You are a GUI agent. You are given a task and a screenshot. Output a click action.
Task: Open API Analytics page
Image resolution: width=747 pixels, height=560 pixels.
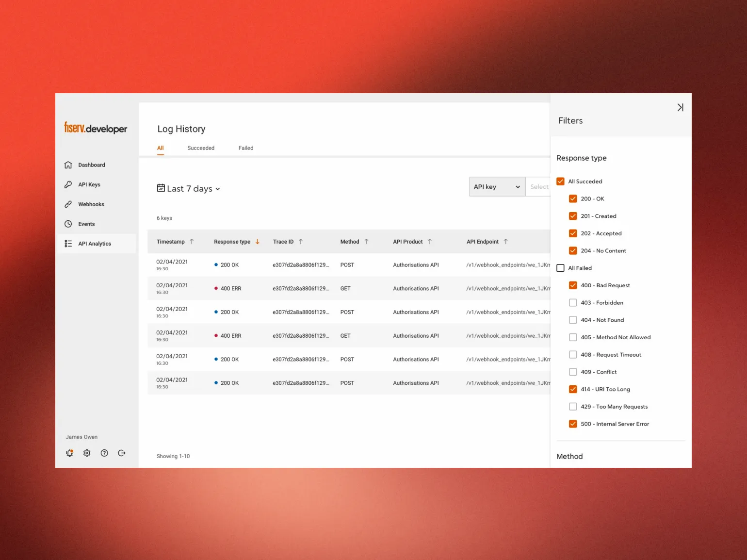(97, 244)
